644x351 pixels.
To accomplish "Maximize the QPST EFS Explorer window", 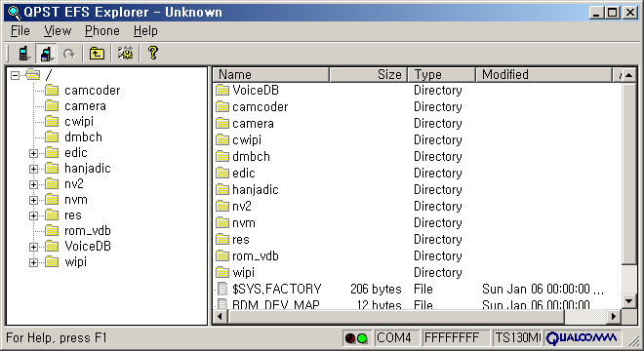I will pyautogui.click(x=612, y=13).
